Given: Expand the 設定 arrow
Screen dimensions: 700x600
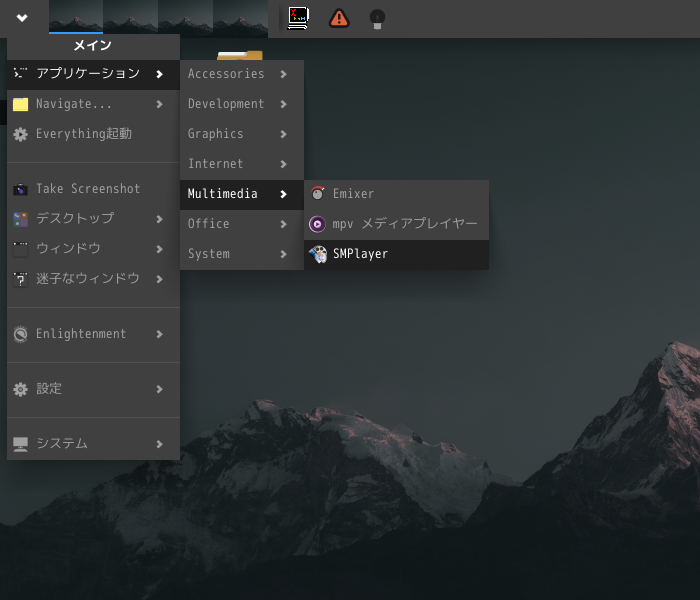Looking at the screenshot, I should point(159,389).
